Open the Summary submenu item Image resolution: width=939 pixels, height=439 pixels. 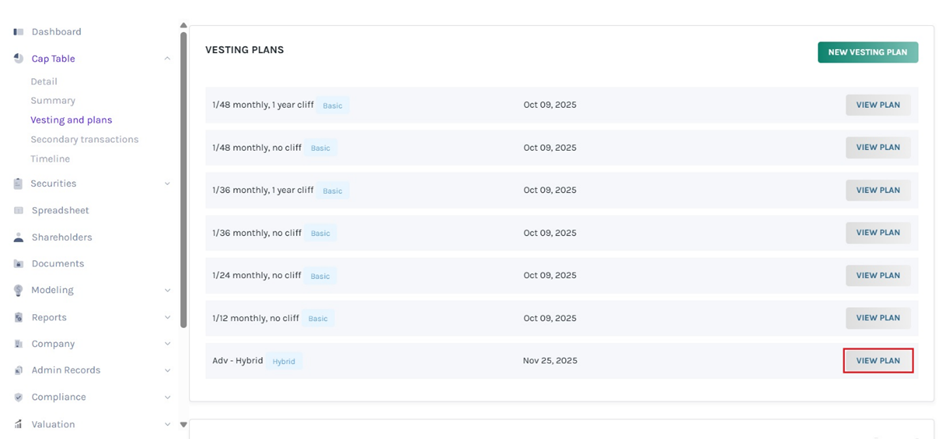[x=53, y=101]
